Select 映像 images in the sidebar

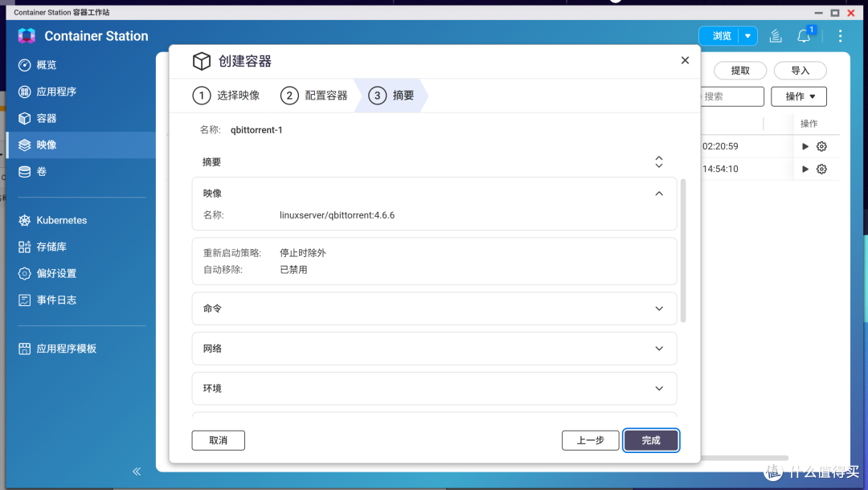coord(81,145)
